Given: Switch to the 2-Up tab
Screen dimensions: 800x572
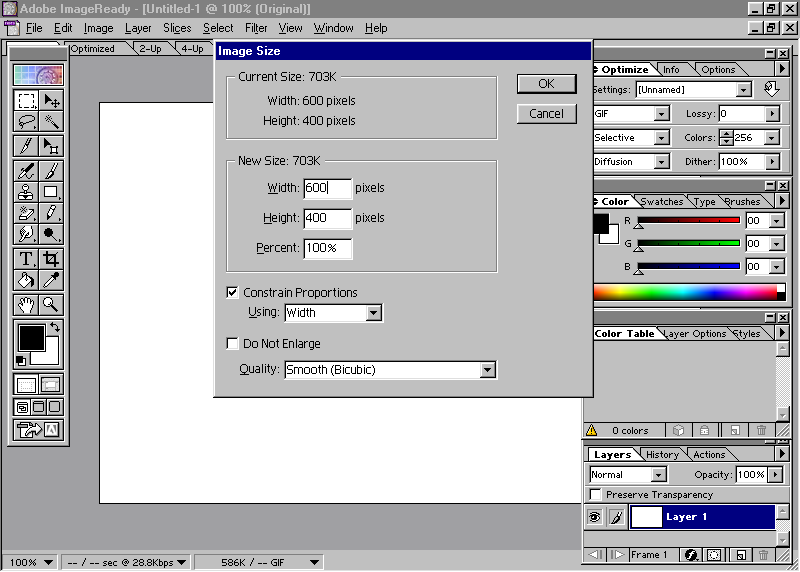Looking at the screenshot, I should (150, 48).
